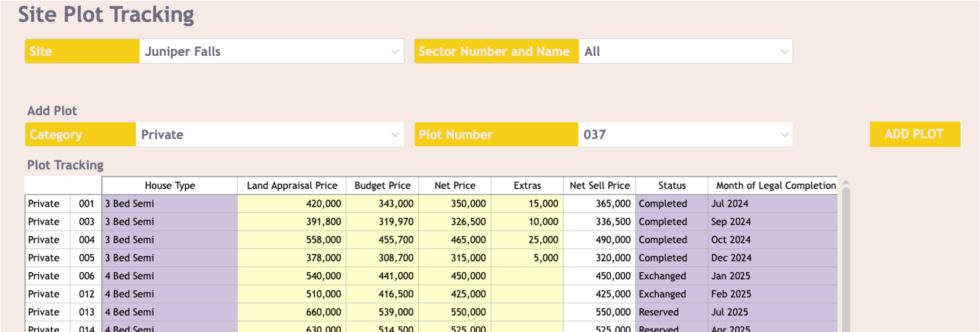Select Budget Price 416,500 cell
The image size is (980, 332).
pyautogui.click(x=382, y=294)
